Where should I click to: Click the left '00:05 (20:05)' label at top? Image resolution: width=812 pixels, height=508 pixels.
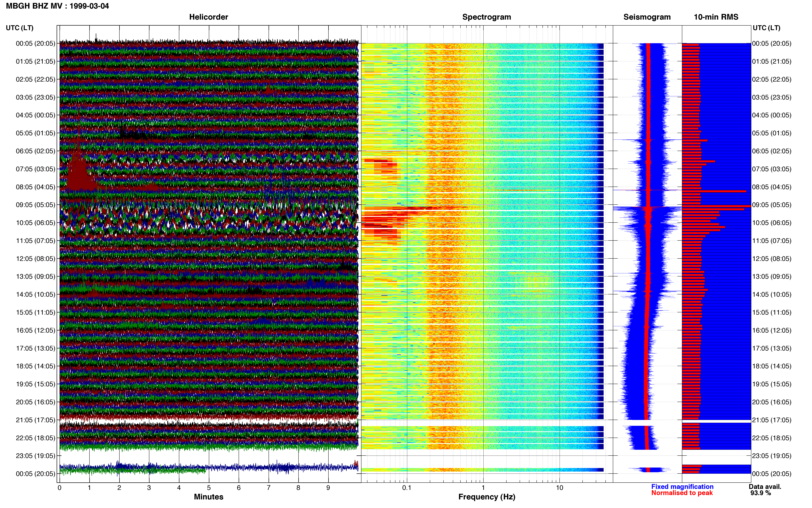[x=35, y=43]
